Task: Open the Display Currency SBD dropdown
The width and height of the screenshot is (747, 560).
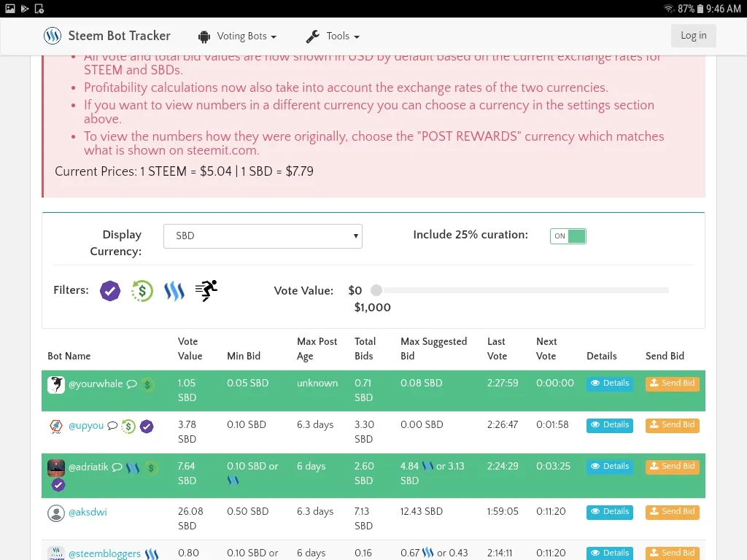Action: [263, 236]
